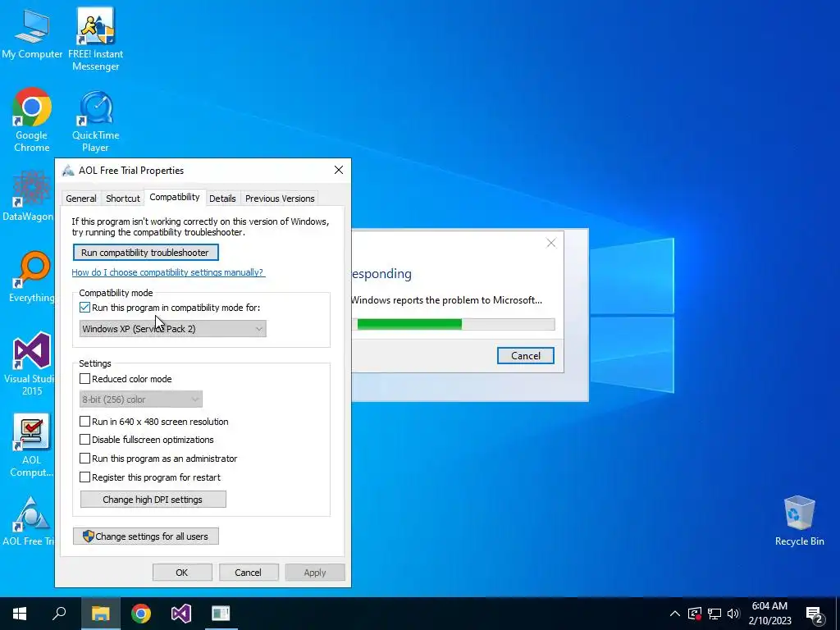This screenshot has width=840, height=630.
Task: Select the AOL Free Trial desktop icon
Action: coord(29,521)
